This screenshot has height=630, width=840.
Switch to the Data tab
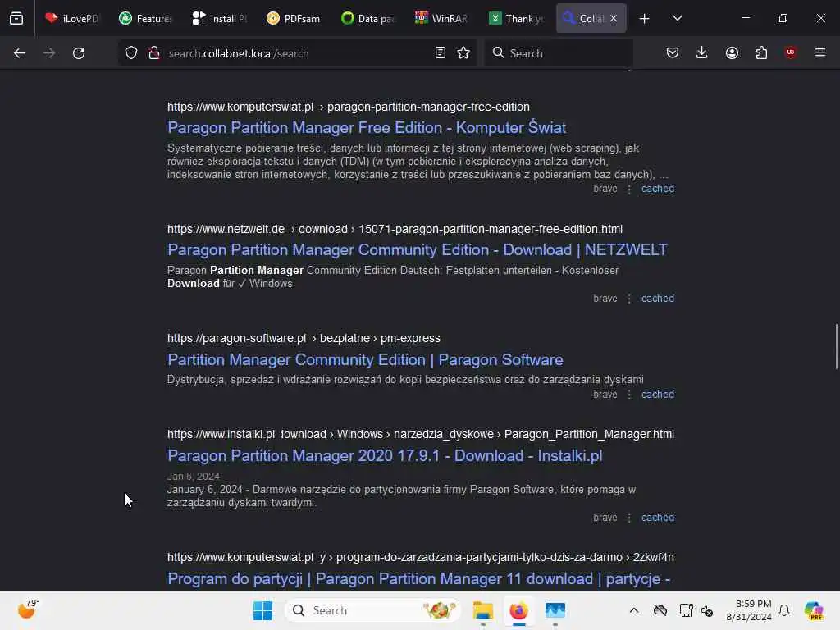[x=367, y=19]
